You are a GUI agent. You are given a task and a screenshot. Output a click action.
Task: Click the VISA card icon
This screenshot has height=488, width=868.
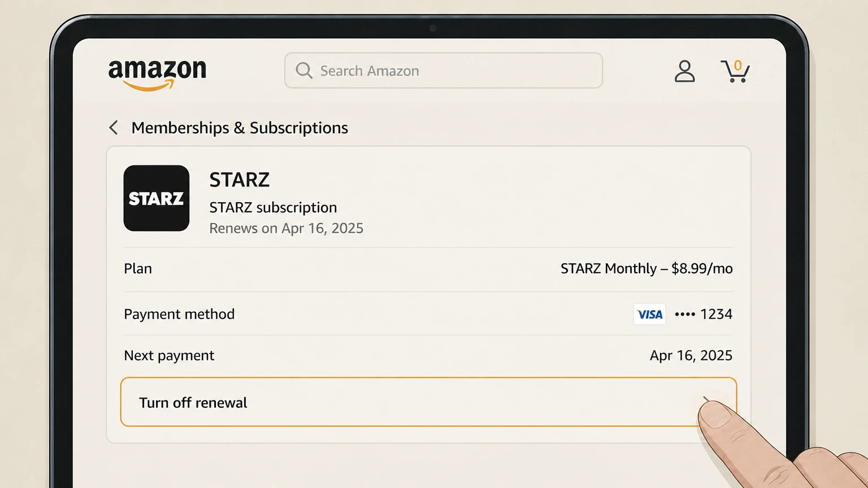coord(650,314)
